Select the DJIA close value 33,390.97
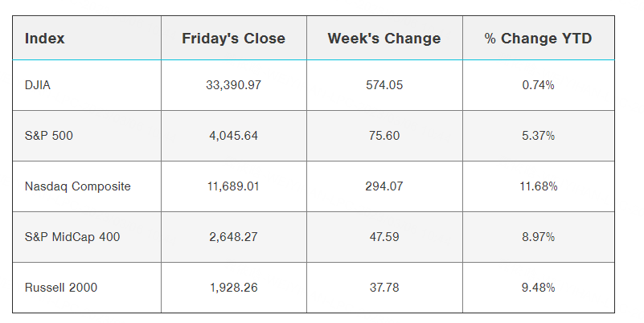The width and height of the screenshot is (644, 323). click(x=233, y=85)
